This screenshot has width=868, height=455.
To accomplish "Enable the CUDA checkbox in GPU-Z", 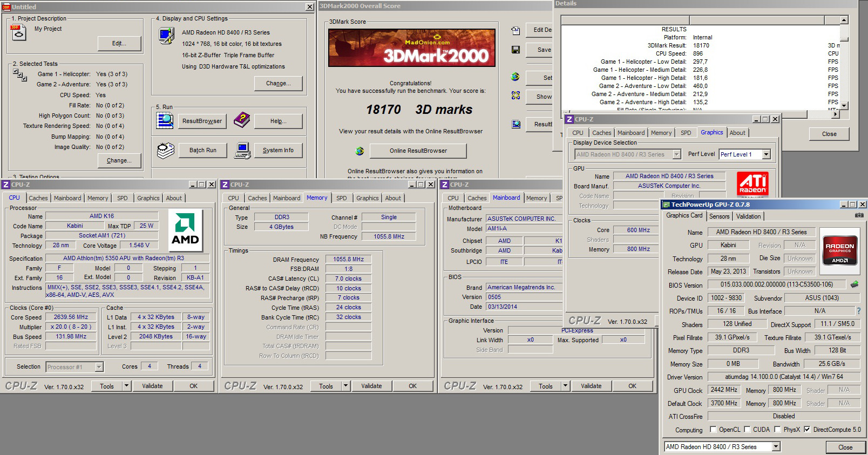I will pos(747,430).
